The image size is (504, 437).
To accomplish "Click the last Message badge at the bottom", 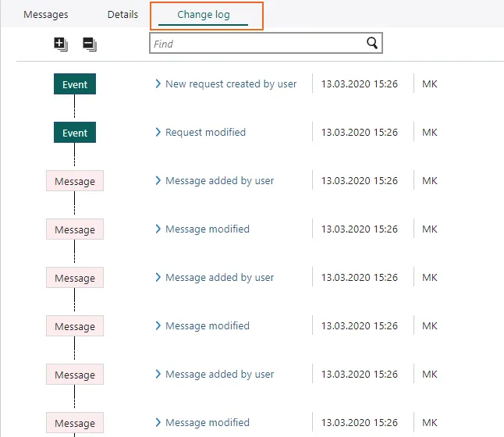I will pyautogui.click(x=75, y=423).
